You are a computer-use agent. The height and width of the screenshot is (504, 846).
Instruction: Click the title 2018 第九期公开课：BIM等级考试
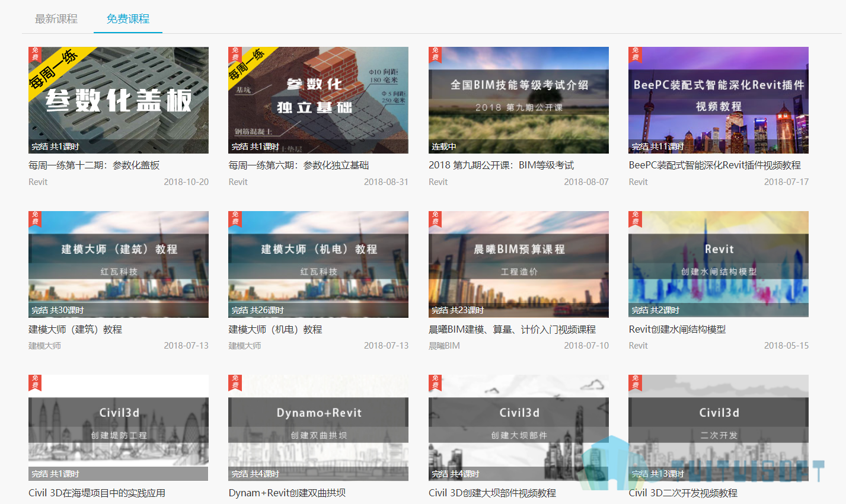coord(502,165)
